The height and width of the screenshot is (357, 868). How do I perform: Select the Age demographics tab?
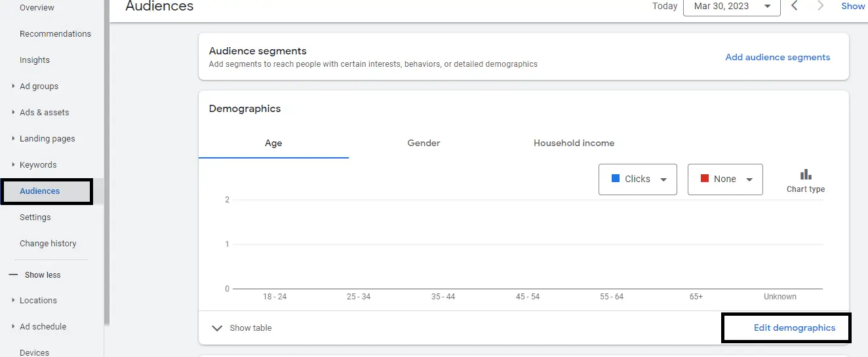point(273,143)
